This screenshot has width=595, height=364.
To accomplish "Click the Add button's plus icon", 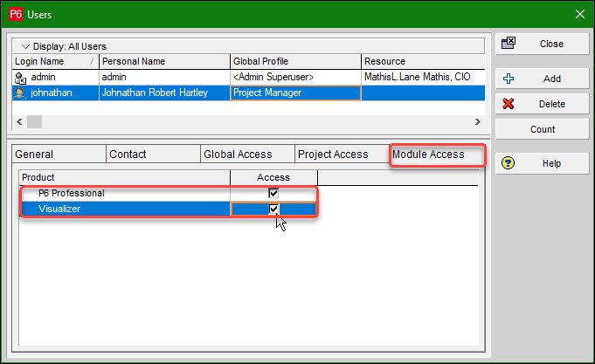I will (x=509, y=79).
